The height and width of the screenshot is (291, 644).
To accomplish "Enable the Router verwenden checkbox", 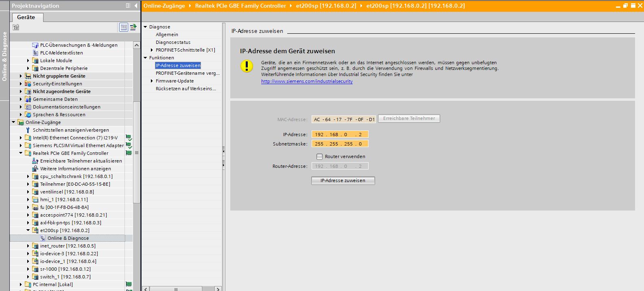I will tap(319, 156).
